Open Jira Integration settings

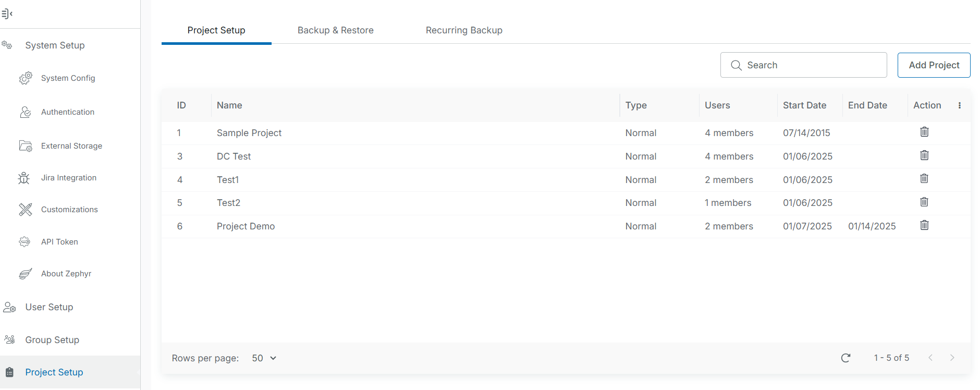pyautogui.click(x=68, y=178)
